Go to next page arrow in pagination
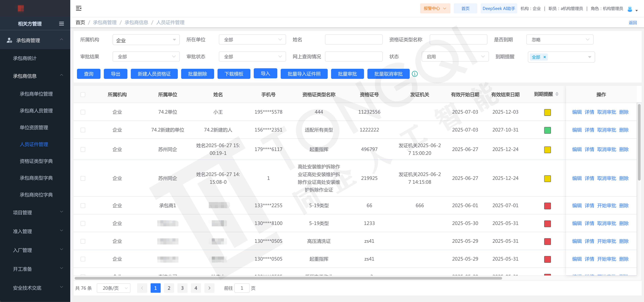644x302 pixels. (209, 288)
